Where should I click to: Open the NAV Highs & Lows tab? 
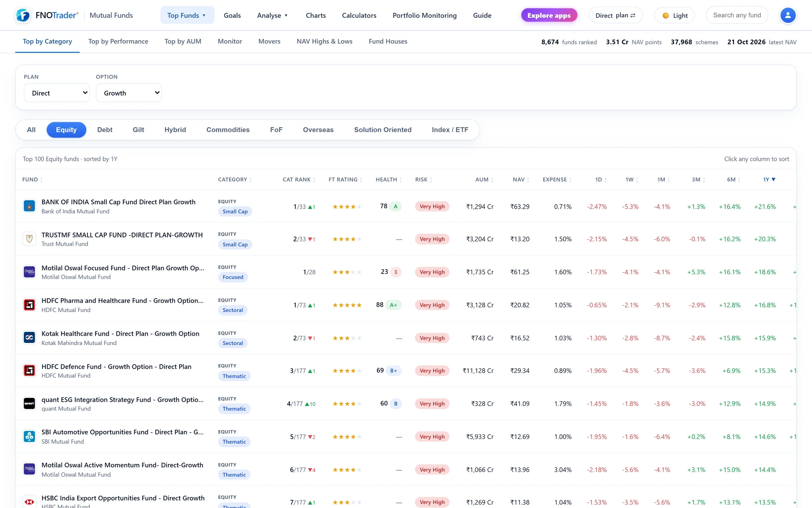pyautogui.click(x=324, y=41)
